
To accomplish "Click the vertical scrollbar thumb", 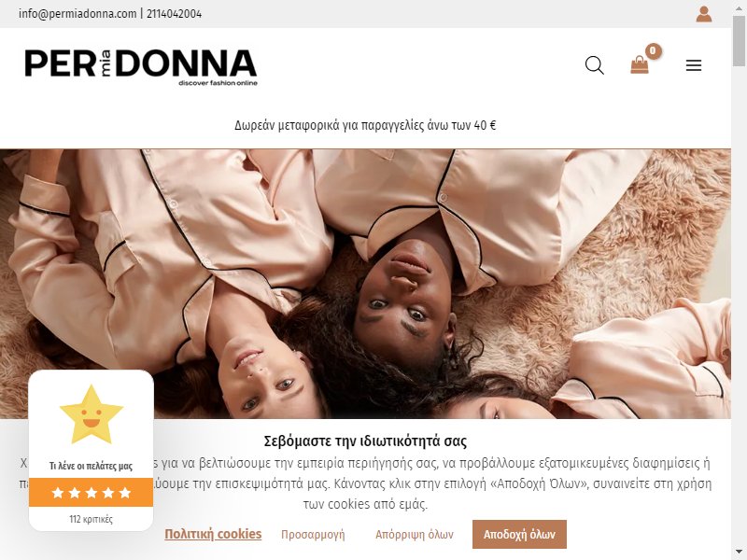I will click(x=739, y=40).
